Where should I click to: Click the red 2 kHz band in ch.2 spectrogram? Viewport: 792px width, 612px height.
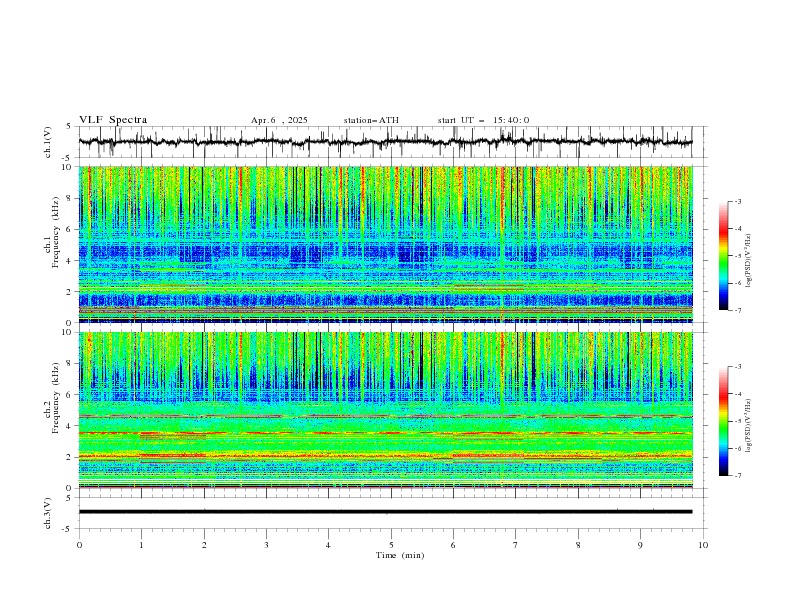tap(386, 456)
